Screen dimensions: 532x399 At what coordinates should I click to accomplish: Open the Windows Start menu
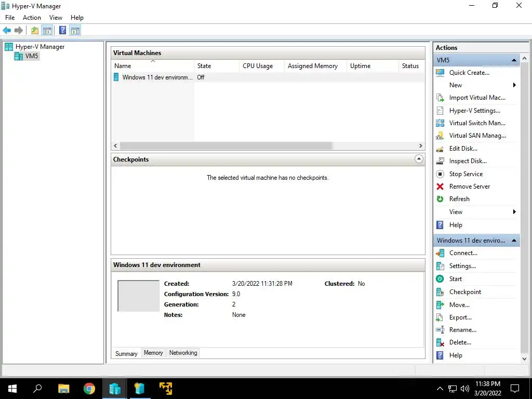point(12,389)
